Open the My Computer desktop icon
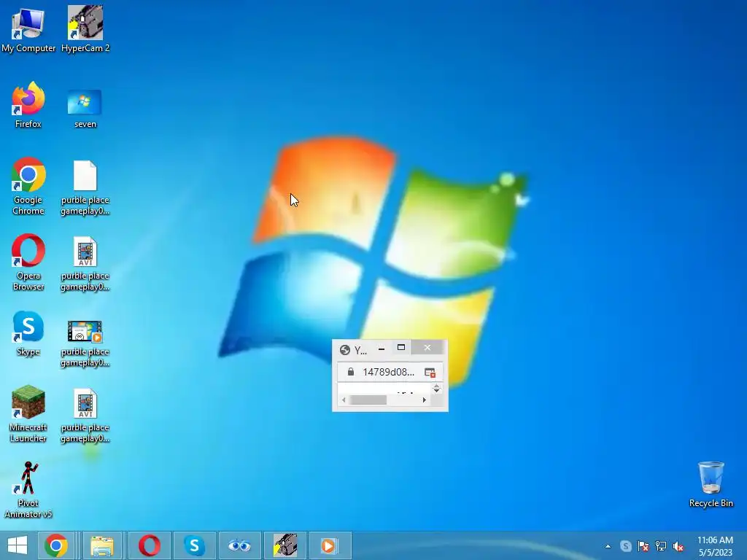 coord(28,28)
